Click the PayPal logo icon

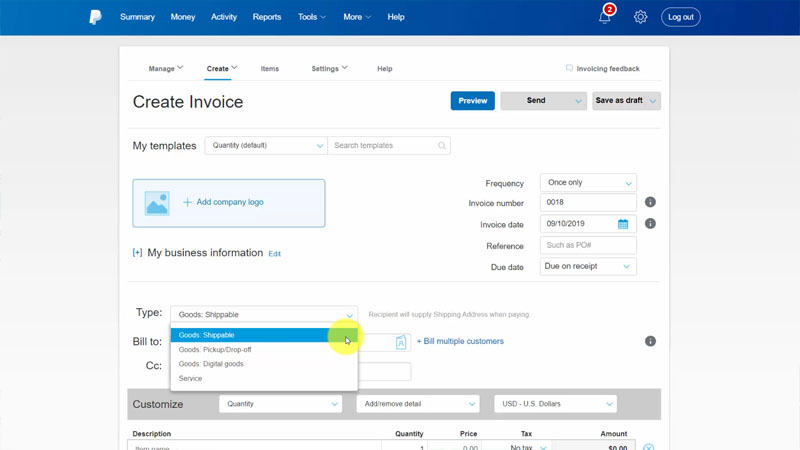[x=95, y=17]
